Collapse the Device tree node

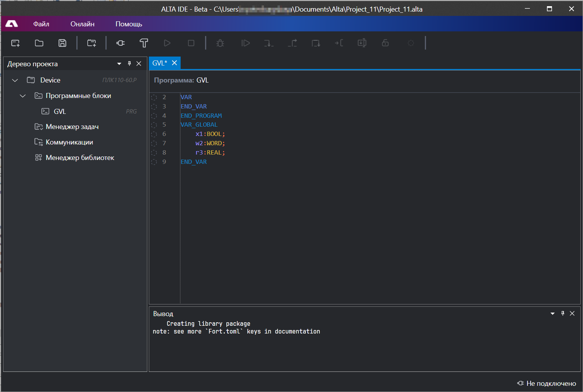coord(15,80)
